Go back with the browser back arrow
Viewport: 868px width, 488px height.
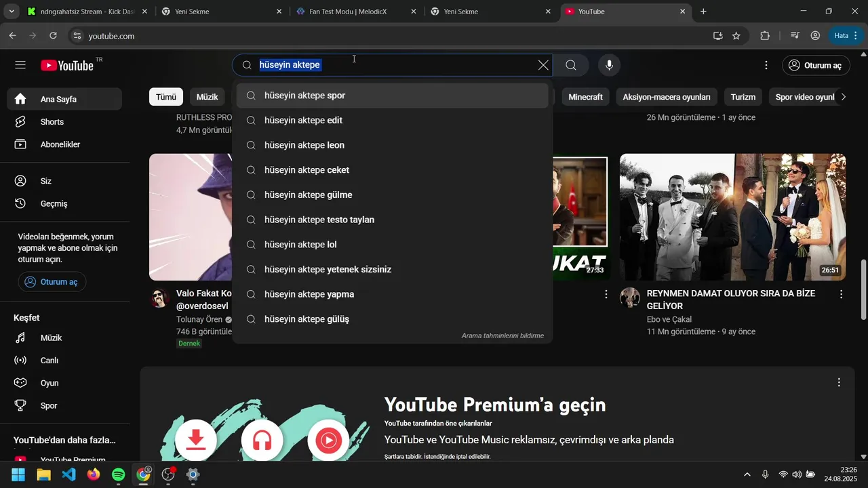(x=12, y=36)
